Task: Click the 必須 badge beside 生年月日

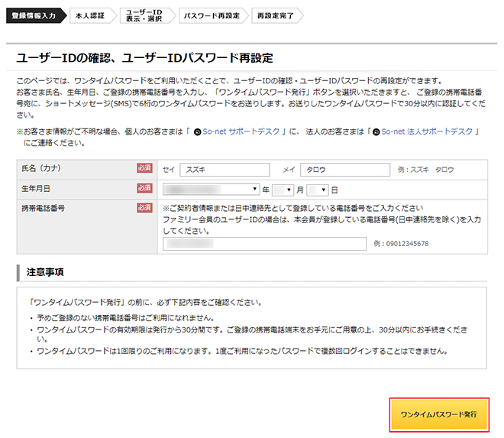Action: 144,188
